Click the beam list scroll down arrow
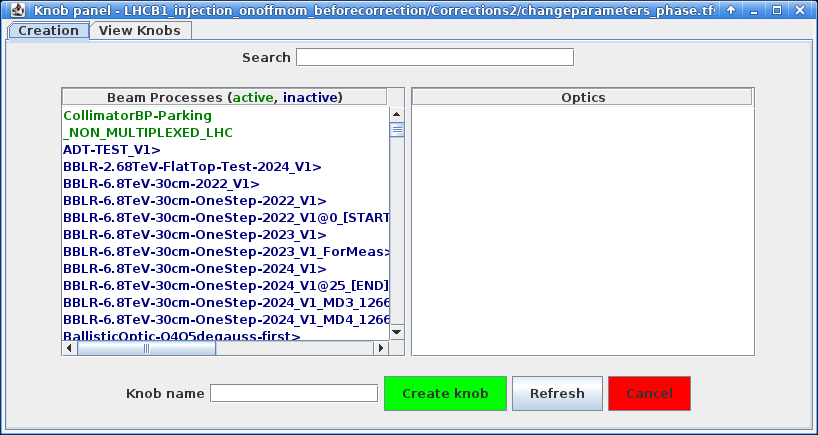The width and height of the screenshot is (818, 435). [x=396, y=332]
